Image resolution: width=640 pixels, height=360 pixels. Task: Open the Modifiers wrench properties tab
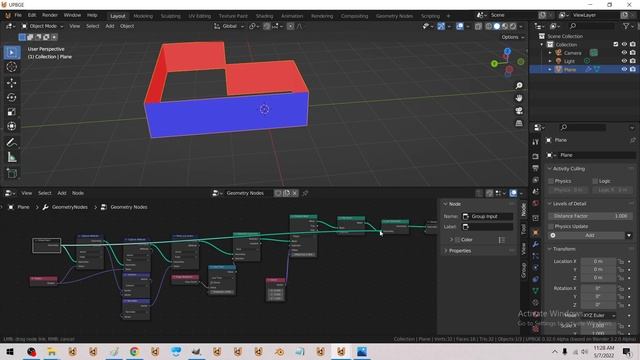(x=536, y=244)
